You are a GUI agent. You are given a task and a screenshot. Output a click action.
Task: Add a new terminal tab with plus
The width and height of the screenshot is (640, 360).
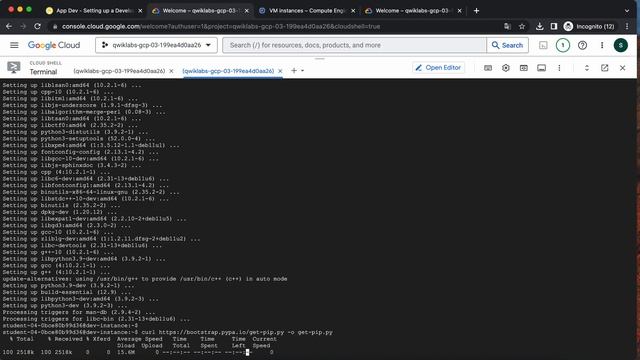click(293, 71)
